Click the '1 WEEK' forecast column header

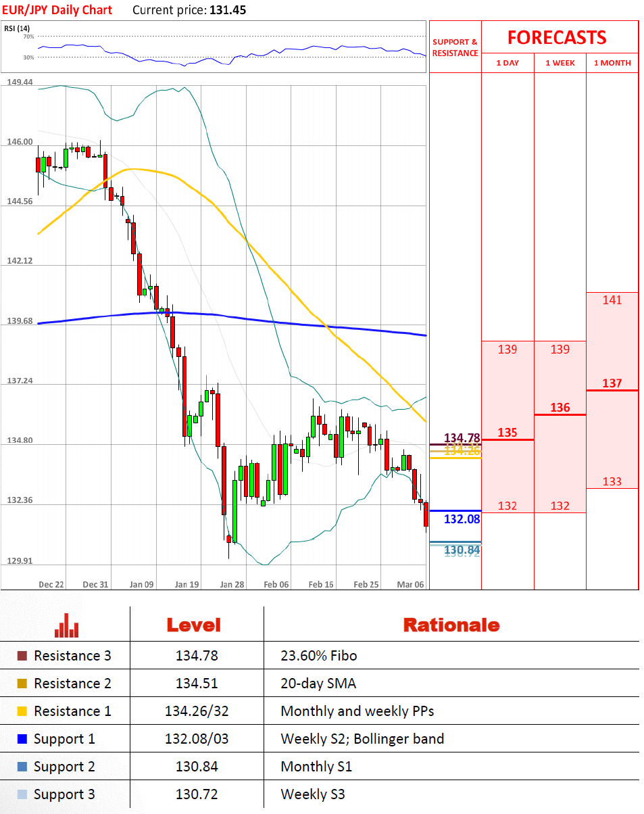click(560, 63)
